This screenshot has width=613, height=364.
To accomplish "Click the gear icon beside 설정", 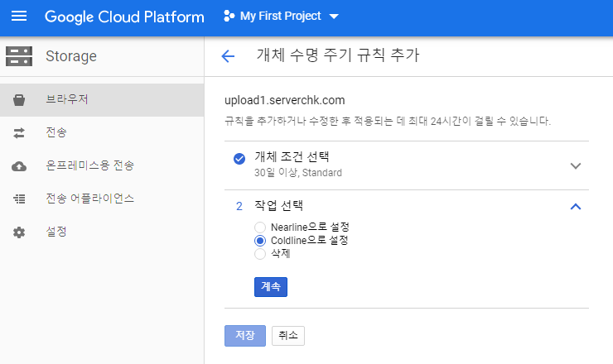I will (19, 232).
